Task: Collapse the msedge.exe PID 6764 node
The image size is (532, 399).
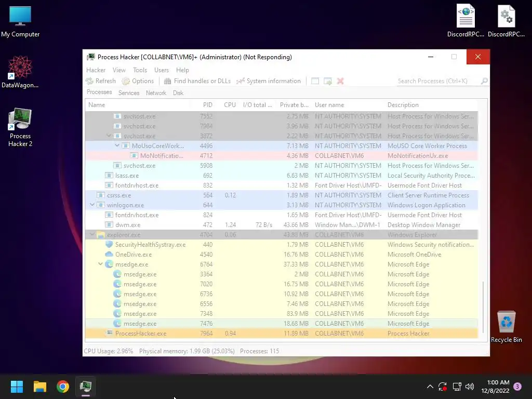Action: click(x=100, y=264)
